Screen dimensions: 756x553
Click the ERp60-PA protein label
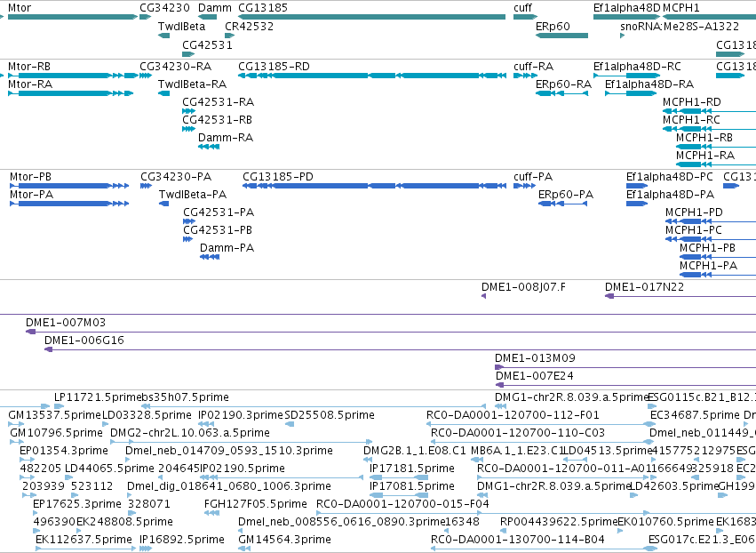point(566,195)
